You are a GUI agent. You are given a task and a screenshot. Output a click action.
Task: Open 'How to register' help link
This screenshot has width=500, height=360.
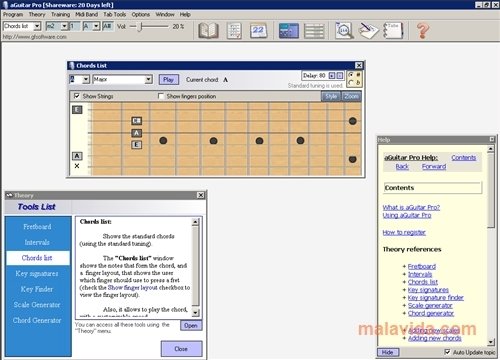point(404,232)
